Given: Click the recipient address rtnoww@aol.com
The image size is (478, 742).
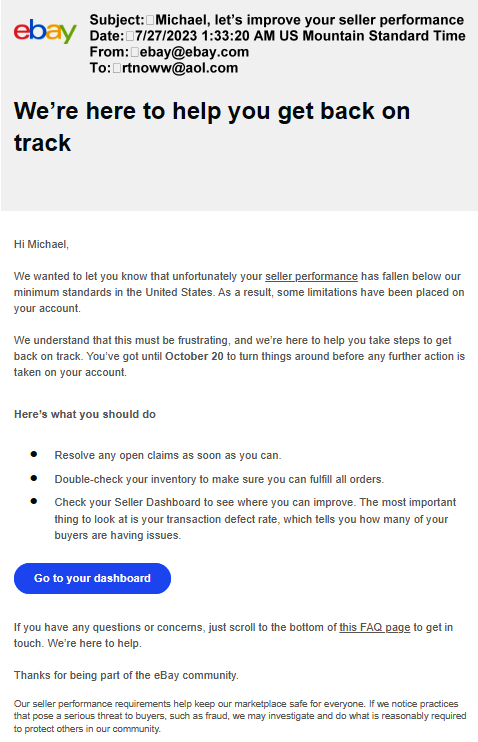Looking at the screenshot, I should pyautogui.click(x=180, y=68).
